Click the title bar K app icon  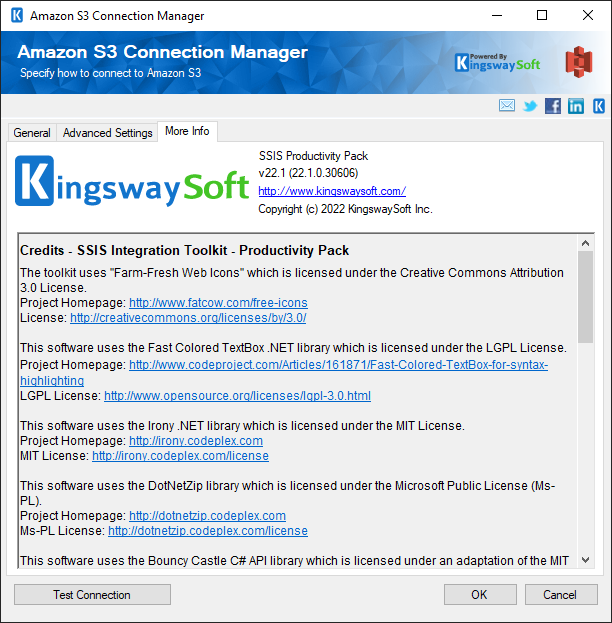(x=17, y=15)
